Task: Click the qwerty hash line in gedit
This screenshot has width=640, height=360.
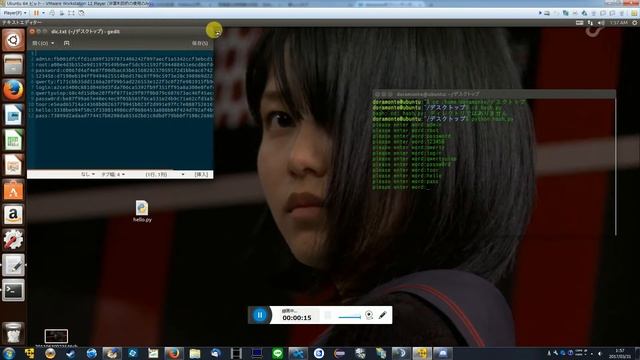Action: pyautogui.click(x=124, y=82)
